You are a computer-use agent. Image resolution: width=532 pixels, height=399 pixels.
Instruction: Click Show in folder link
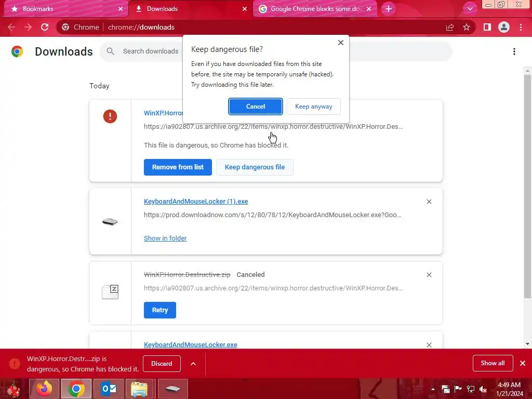click(165, 238)
